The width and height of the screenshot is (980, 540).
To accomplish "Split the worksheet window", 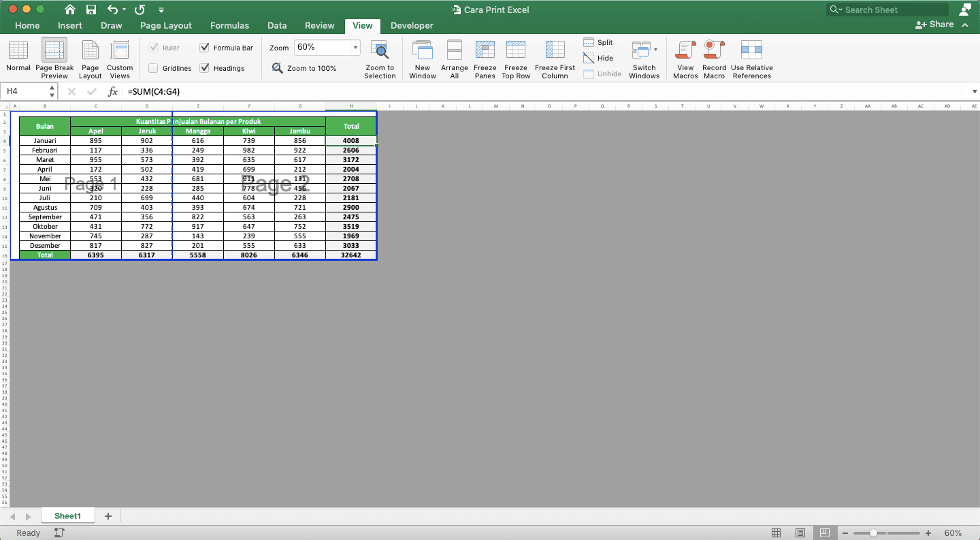I will pos(598,42).
